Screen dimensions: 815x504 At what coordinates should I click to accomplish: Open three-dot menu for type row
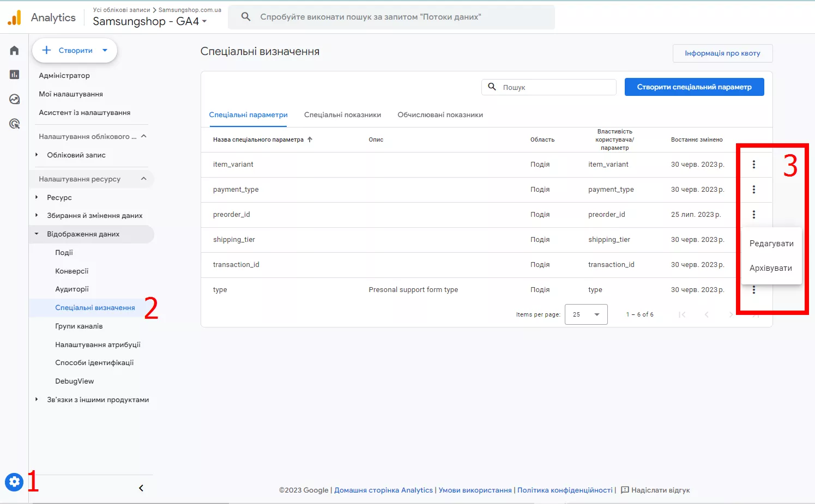point(754,290)
